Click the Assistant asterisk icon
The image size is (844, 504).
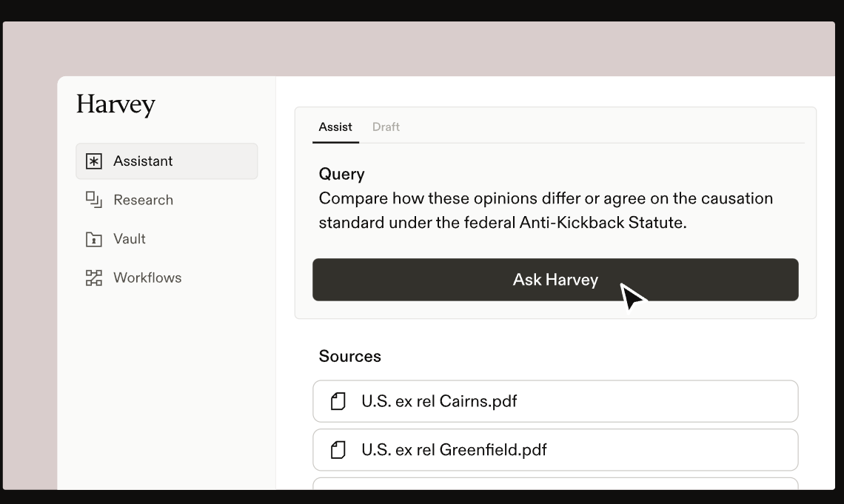tap(94, 161)
